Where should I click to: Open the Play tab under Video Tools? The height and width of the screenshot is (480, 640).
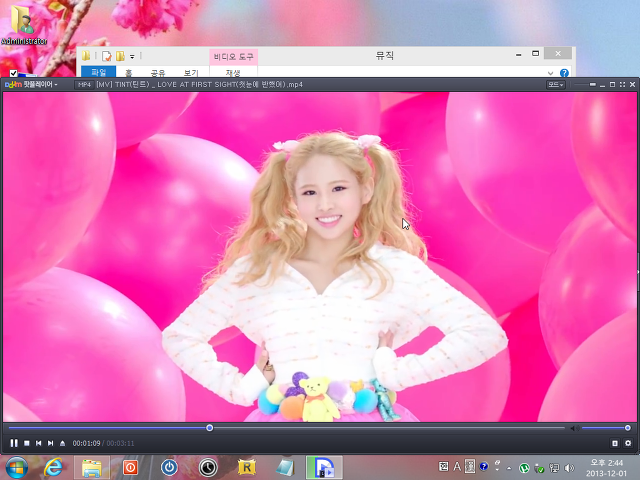(x=233, y=73)
